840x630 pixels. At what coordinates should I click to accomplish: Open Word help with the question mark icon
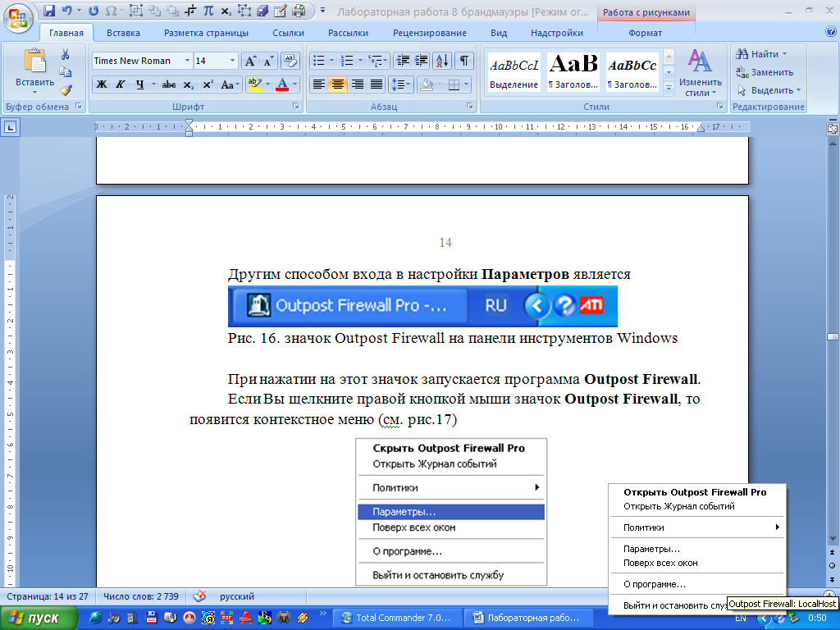click(x=831, y=32)
